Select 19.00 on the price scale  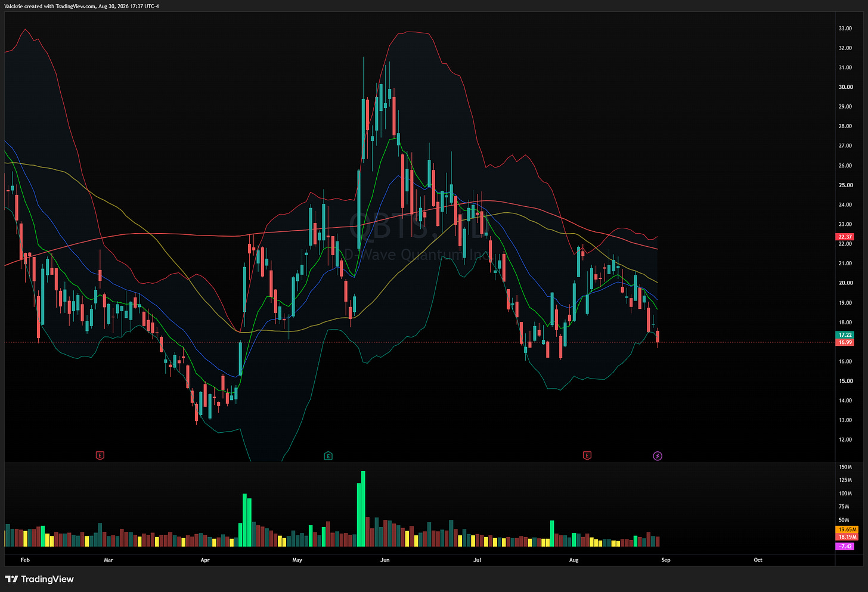click(x=845, y=303)
